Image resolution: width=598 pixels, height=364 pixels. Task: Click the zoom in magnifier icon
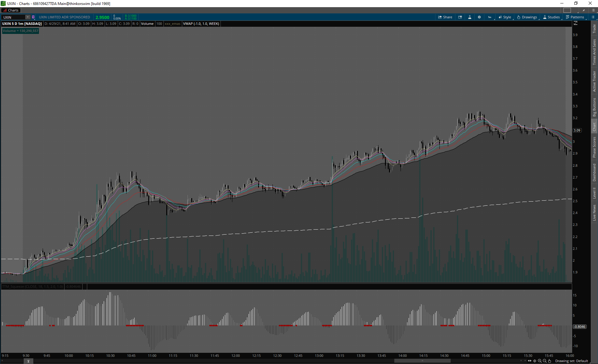(540, 361)
